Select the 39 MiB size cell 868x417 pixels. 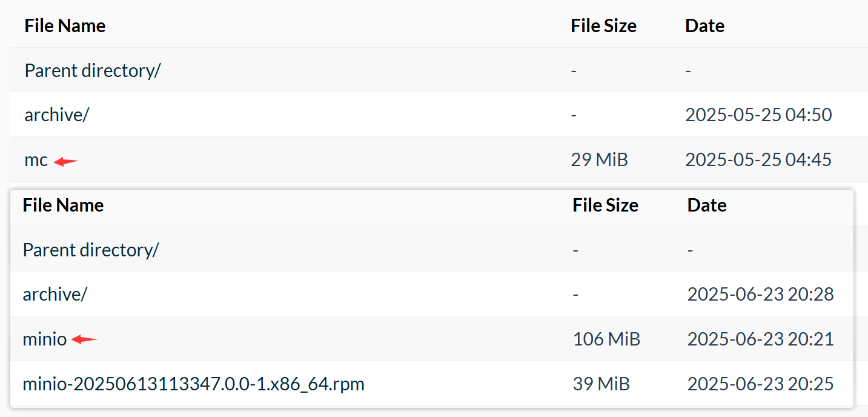click(x=601, y=384)
